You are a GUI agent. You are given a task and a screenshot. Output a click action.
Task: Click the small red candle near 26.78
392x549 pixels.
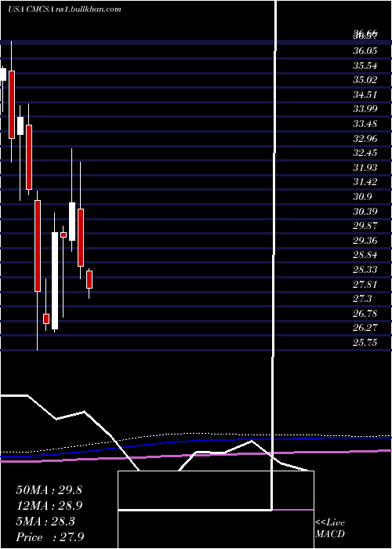pos(46,318)
